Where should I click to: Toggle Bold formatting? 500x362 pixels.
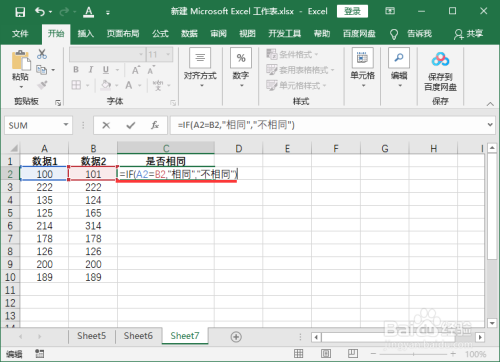(x=76, y=70)
